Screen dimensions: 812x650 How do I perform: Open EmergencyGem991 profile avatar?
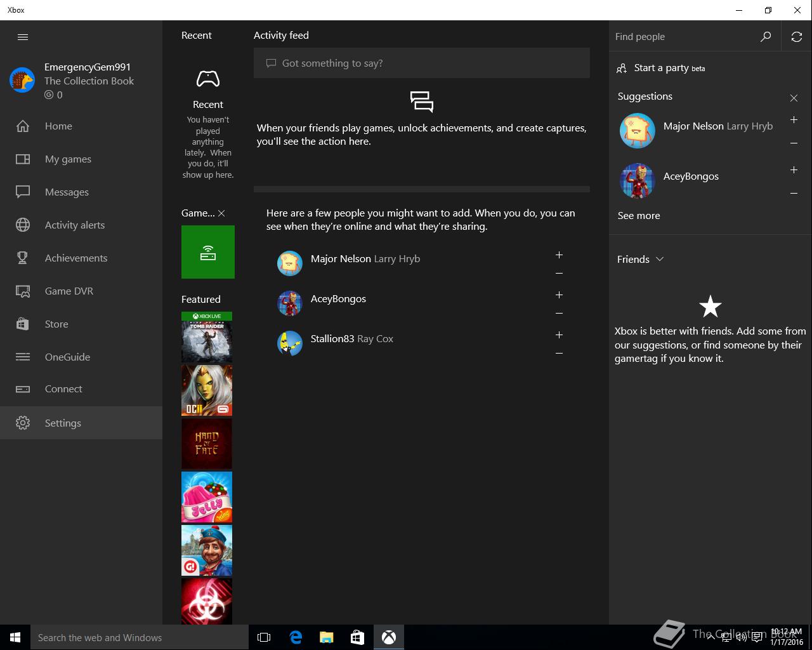tap(22, 80)
